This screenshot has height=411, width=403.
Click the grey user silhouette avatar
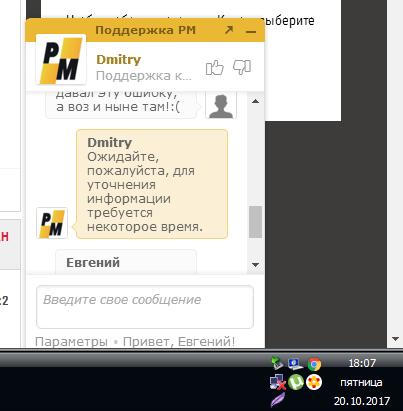pyautogui.click(x=221, y=106)
